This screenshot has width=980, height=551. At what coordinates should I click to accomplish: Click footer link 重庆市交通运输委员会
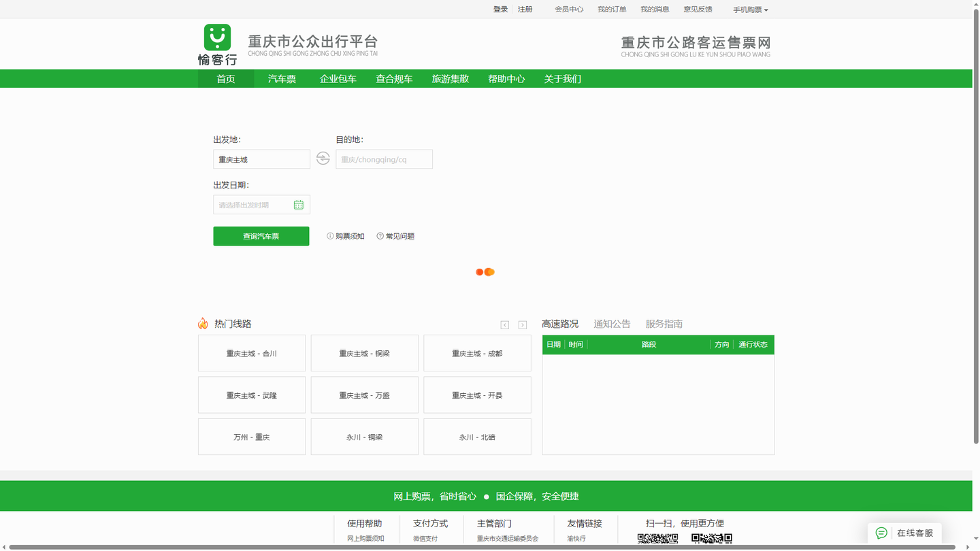pos(508,538)
